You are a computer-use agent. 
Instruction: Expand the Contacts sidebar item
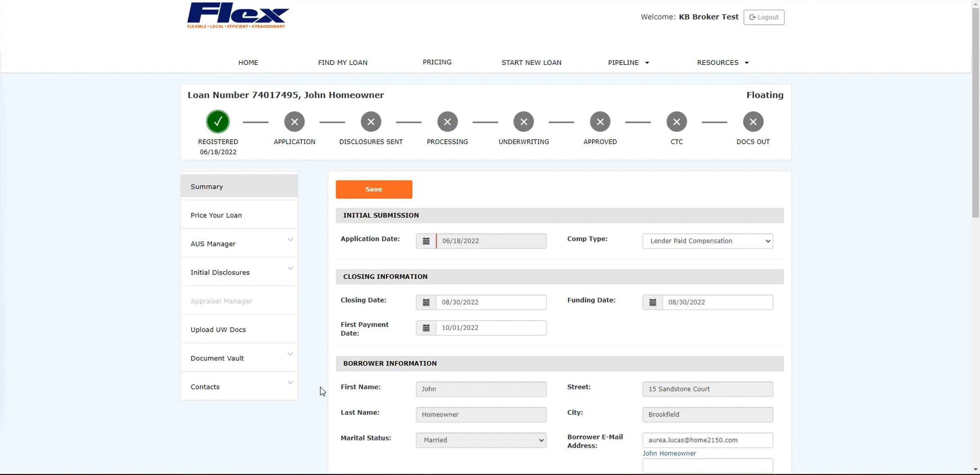tap(239, 386)
